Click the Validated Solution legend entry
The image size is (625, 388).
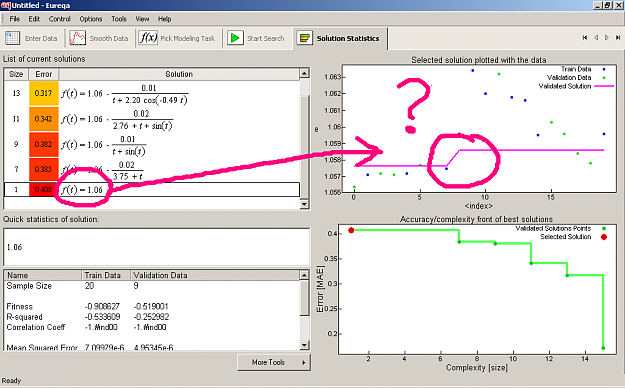click(x=576, y=86)
